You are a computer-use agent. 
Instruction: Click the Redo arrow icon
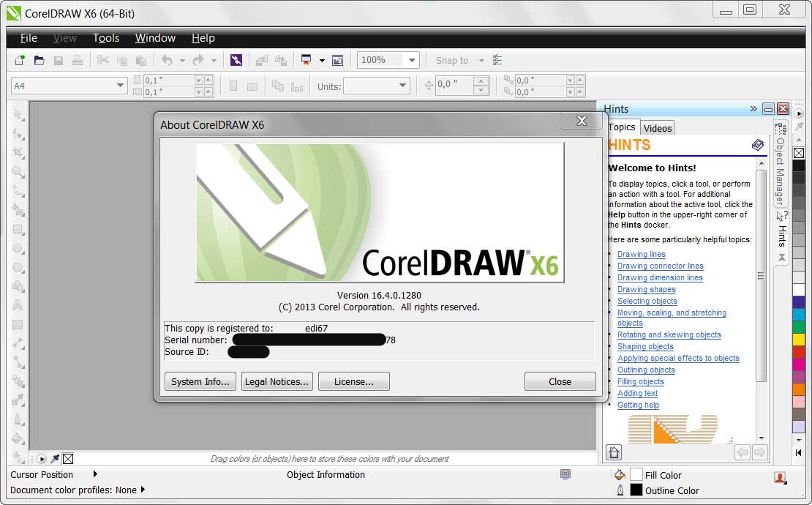point(198,60)
